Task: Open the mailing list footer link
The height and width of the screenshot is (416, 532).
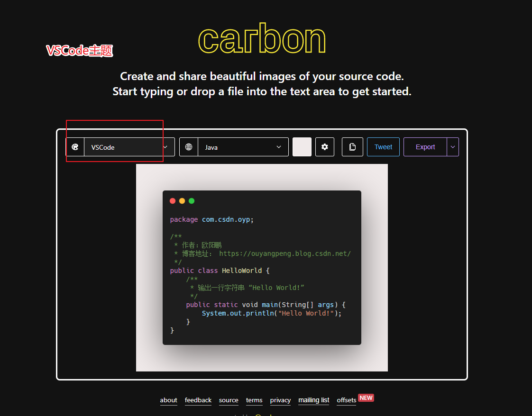Action: tap(314, 400)
